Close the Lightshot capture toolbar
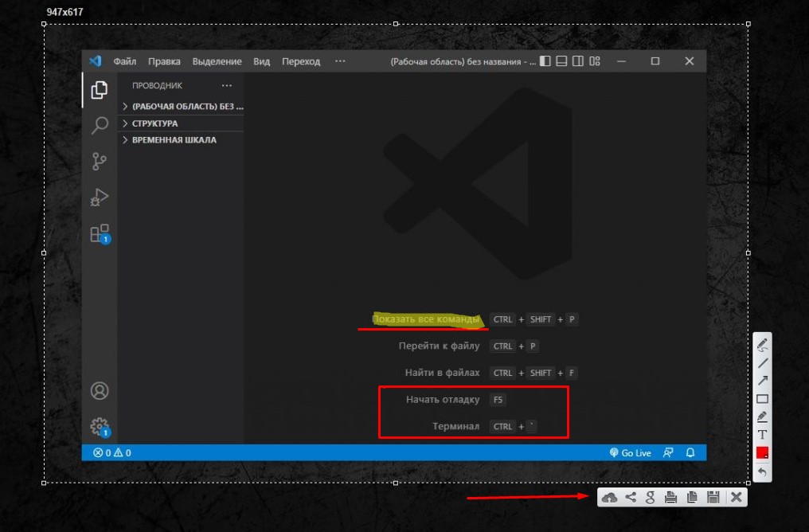Image resolution: width=809 pixels, height=532 pixels. 737,498
